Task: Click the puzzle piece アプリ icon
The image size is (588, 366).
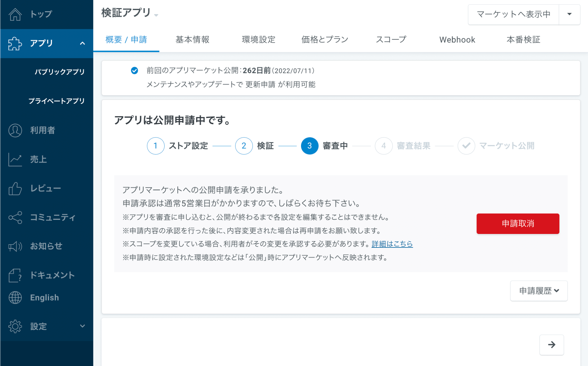Action: tap(15, 44)
